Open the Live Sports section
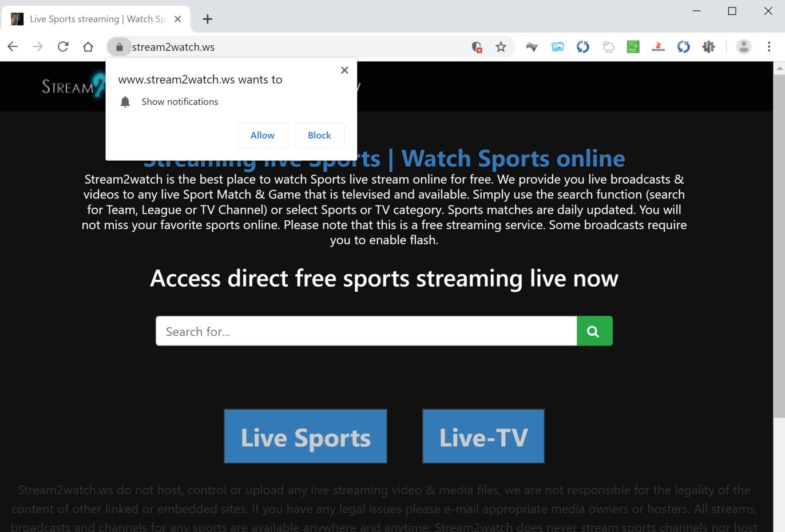Screen dimensions: 785x532 (x=306, y=436)
